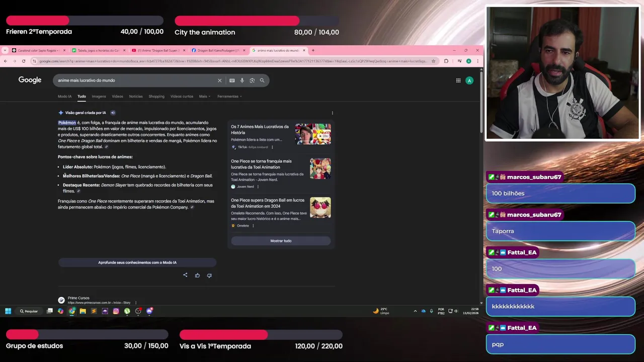Open the Google account avatar
The image size is (644, 362).
click(x=469, y=80)
